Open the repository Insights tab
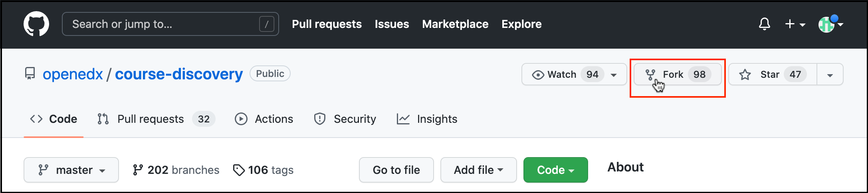 tap(427, 119)
